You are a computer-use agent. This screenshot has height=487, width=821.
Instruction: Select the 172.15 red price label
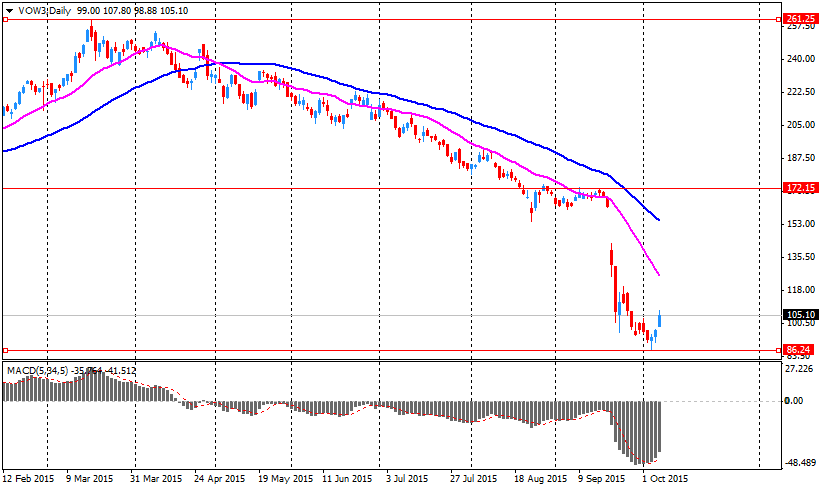tap(800, 187)
